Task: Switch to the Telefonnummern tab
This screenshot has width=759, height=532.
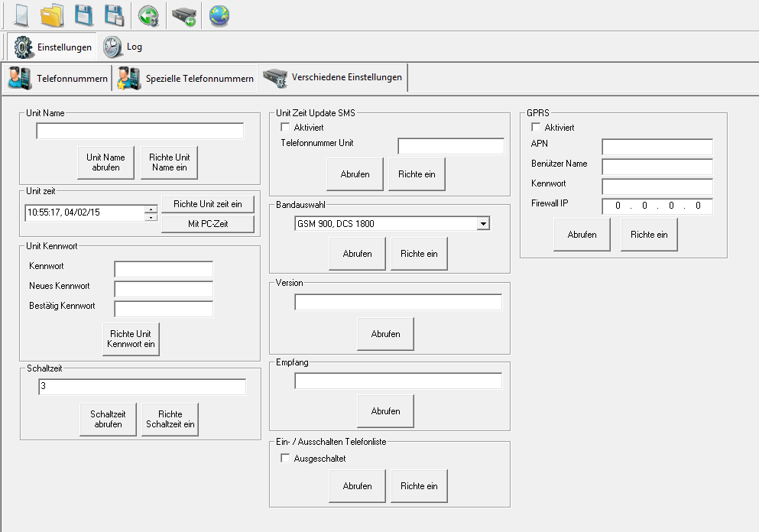Action: click(x=58, y=78)
